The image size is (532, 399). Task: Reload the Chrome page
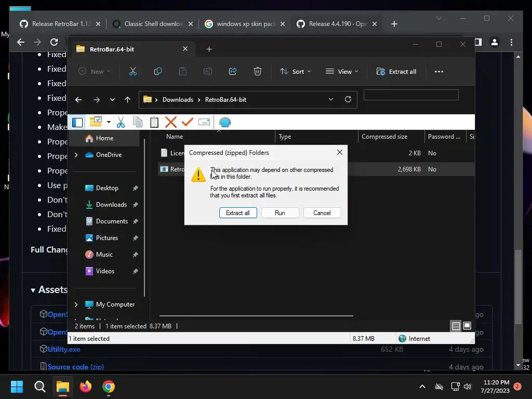click(54, 42)
